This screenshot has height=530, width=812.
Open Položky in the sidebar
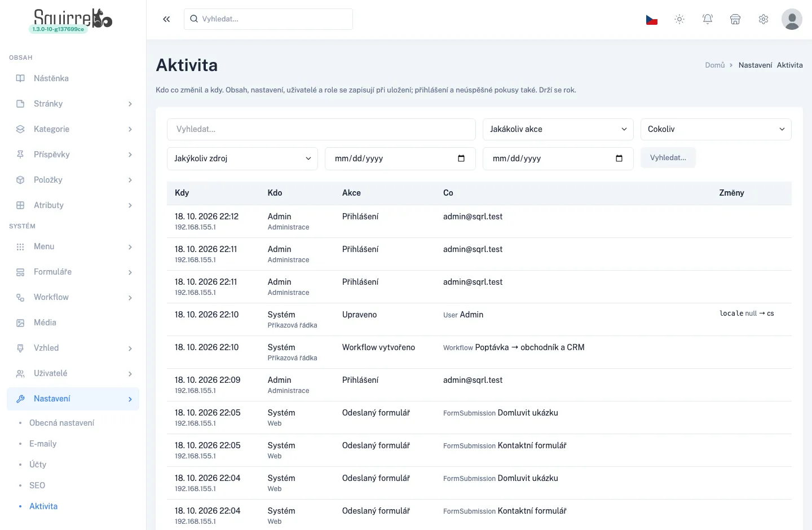[73, 180]
